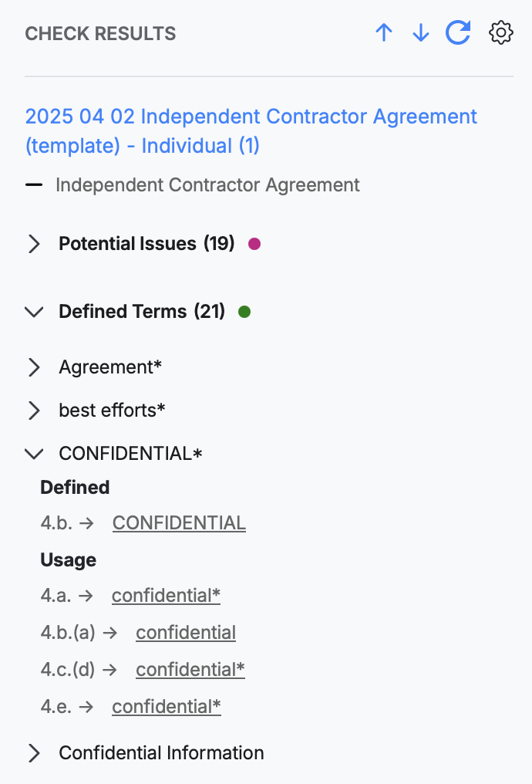The image size is (532, 784).
Task: Collapse the CONFIDENTIAL* term entry
Action: click(34, 454)
